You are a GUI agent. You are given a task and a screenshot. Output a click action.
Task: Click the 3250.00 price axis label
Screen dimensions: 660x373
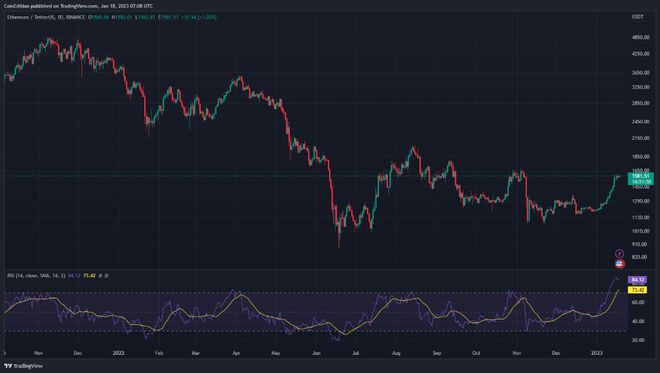coord(640,87)
